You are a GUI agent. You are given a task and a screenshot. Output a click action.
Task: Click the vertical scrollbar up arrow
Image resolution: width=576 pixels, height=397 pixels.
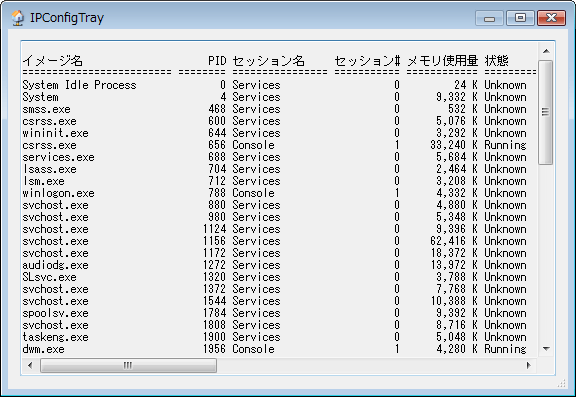pyautogui.click(x=546, y=51)
